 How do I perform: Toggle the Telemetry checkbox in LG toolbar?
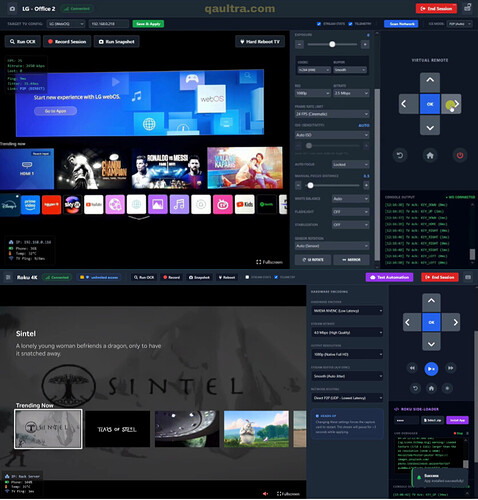(350, 24)
